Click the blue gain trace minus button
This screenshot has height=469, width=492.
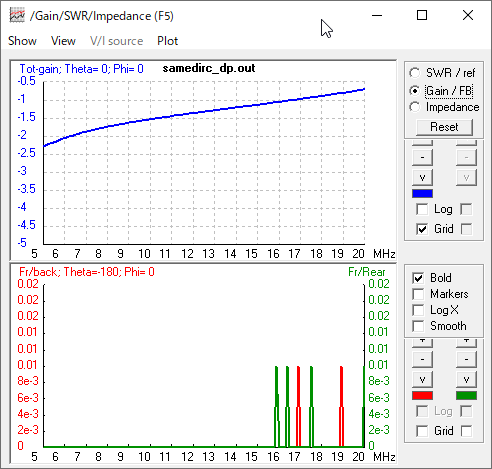pos(422,157)
